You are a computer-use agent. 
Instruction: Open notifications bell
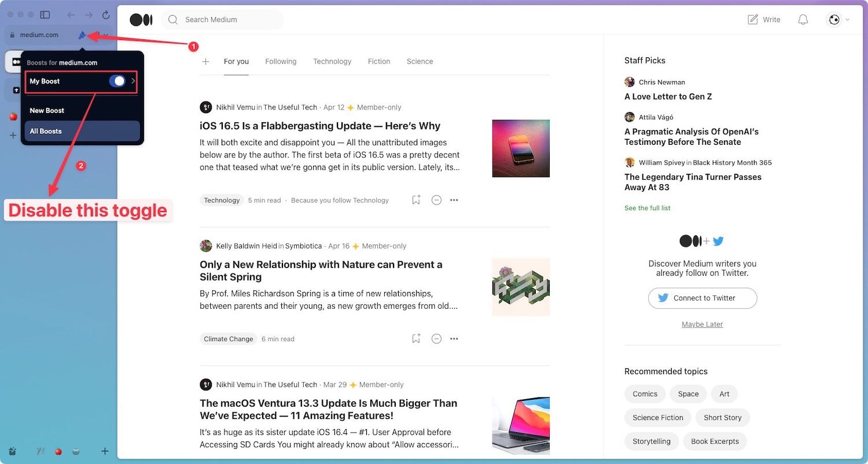pos(803,20)
